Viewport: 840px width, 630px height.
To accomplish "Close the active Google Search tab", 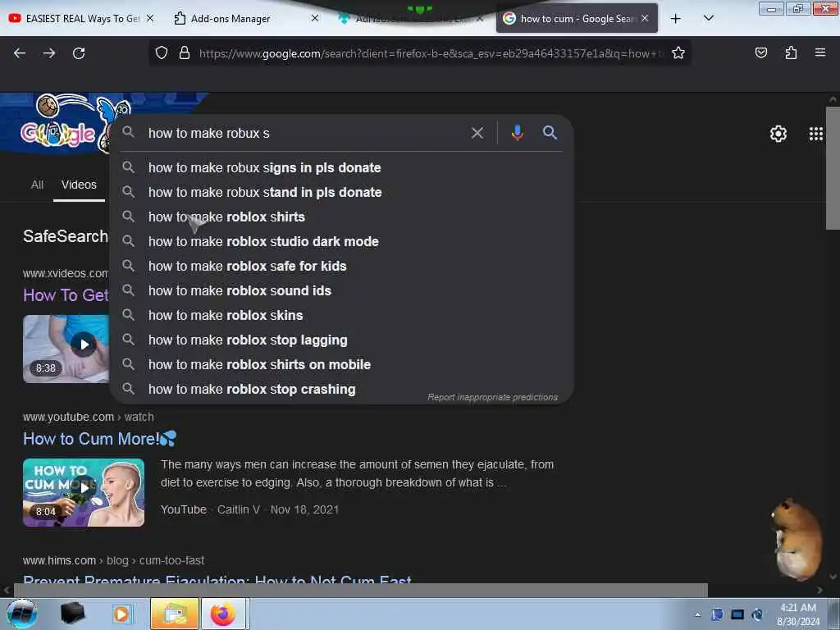I will [x=645, y=18].
